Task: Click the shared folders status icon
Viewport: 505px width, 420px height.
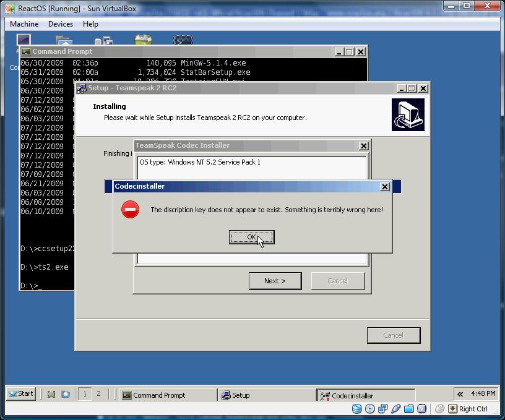Action: click(408, 409)
